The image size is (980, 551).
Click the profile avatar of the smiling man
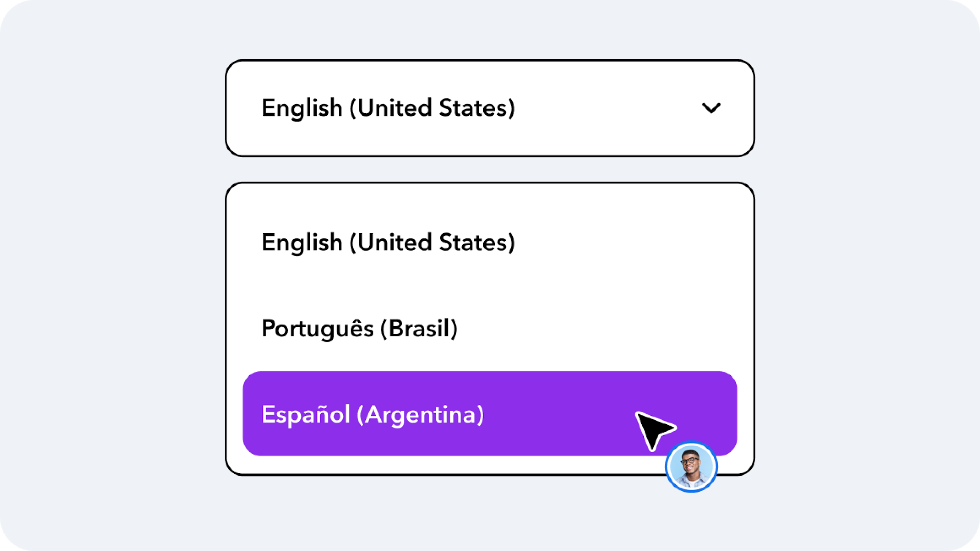pos(691,467)
